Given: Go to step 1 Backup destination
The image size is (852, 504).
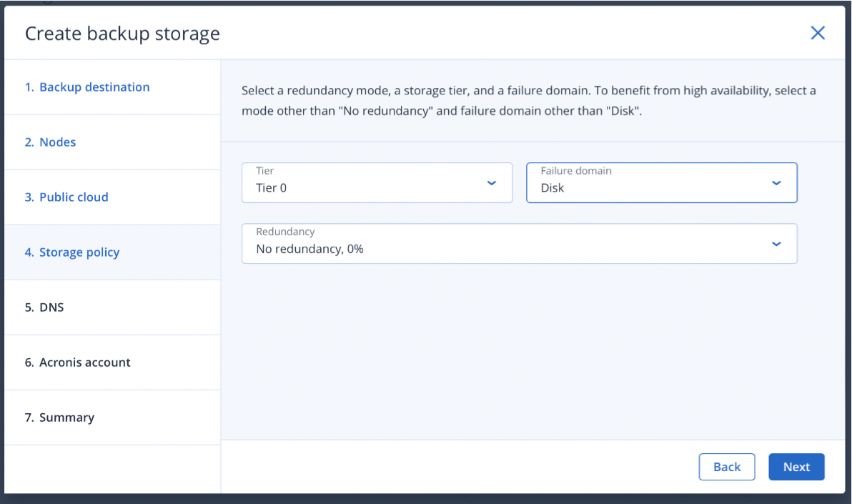Looking at the screenshot, I should point(87,87).
